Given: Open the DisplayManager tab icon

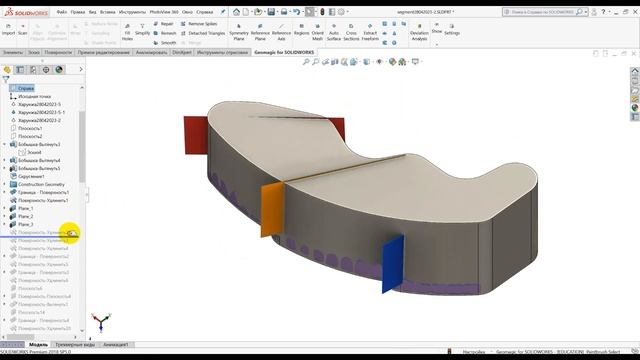Looking at the screenshot, I should [59, 70].
